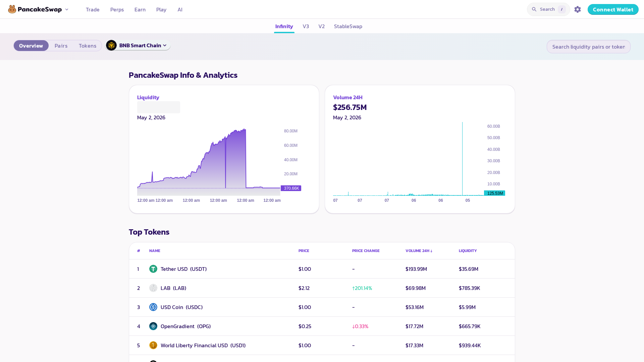Screen dimensions: 644x362
Task: Click the PancakeSwap Info & Analytics heading
Action: pos(183,75)
